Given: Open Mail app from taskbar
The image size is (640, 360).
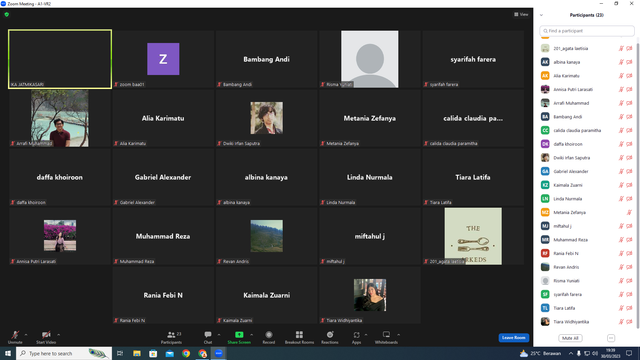Looking at the screenshot, I should coord(169,353).
